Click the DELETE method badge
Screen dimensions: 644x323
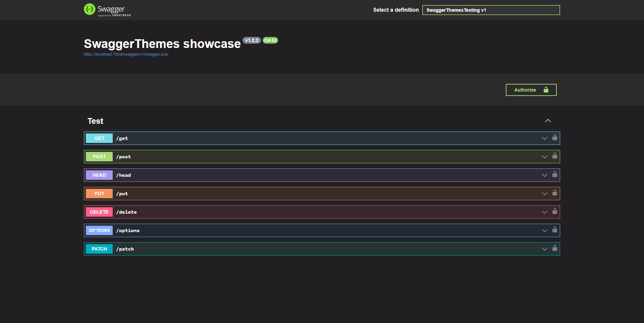pos(99,212)
